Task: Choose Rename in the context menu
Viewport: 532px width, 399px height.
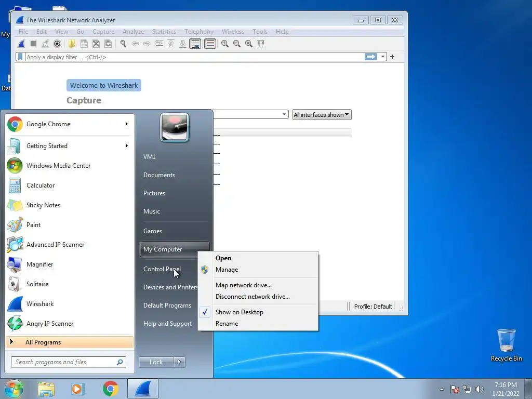Action: point(258,324)
